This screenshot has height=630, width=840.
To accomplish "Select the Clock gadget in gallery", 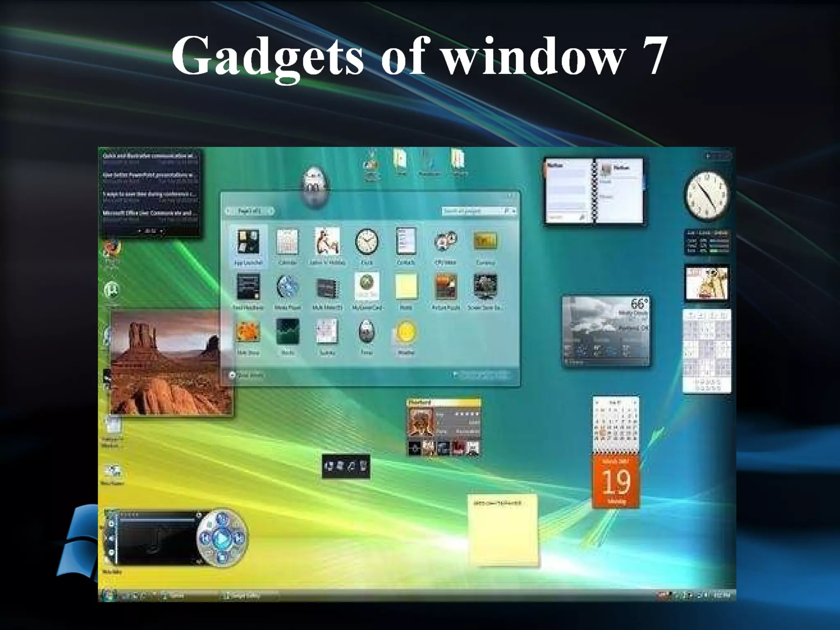I will point(366,242).
